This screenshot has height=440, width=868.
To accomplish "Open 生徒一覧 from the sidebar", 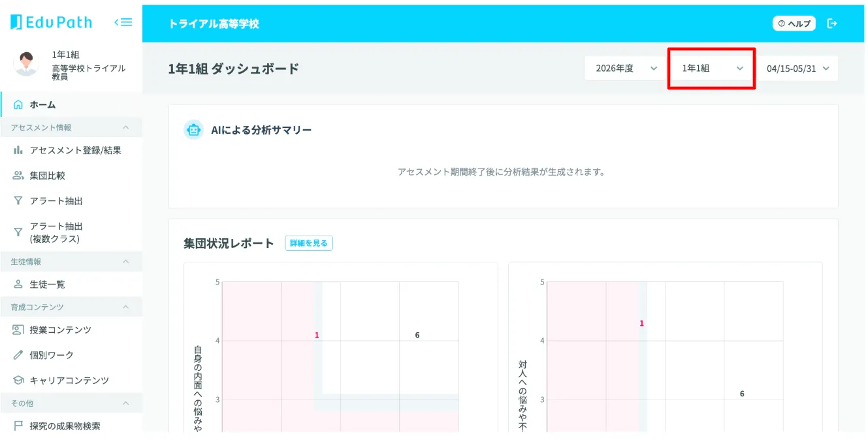I will [71, 285].
